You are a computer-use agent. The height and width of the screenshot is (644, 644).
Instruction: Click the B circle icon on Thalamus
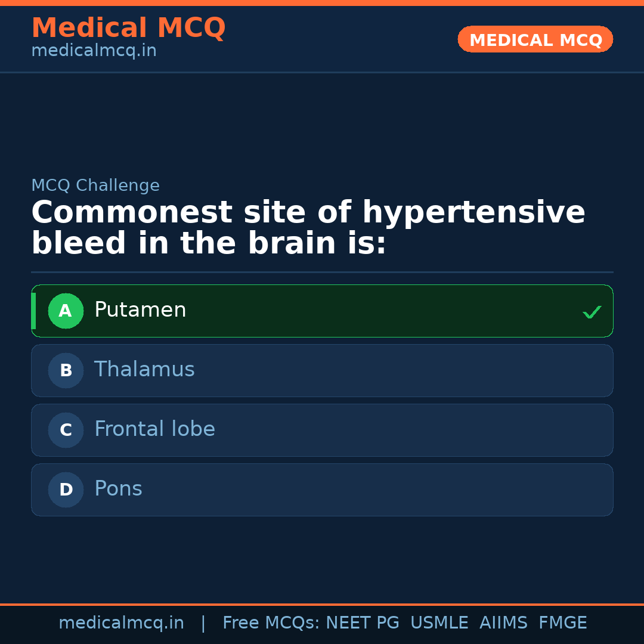tap(66, 370)
